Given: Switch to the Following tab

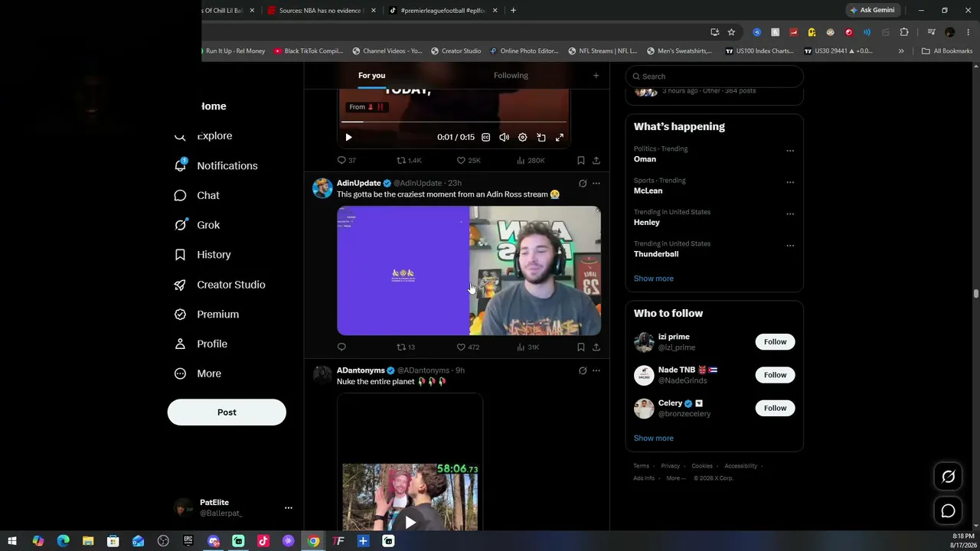Looking at the screenshot, I should [x=511, y=76].
